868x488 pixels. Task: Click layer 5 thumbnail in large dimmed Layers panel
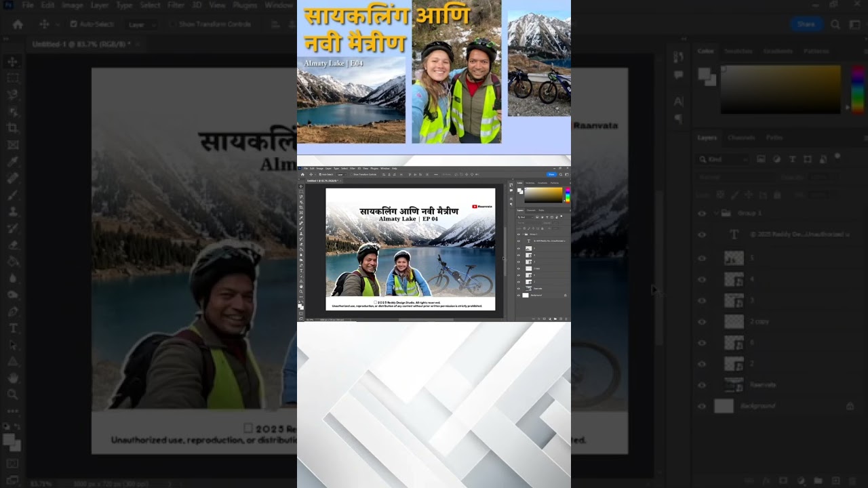point(734,258)
